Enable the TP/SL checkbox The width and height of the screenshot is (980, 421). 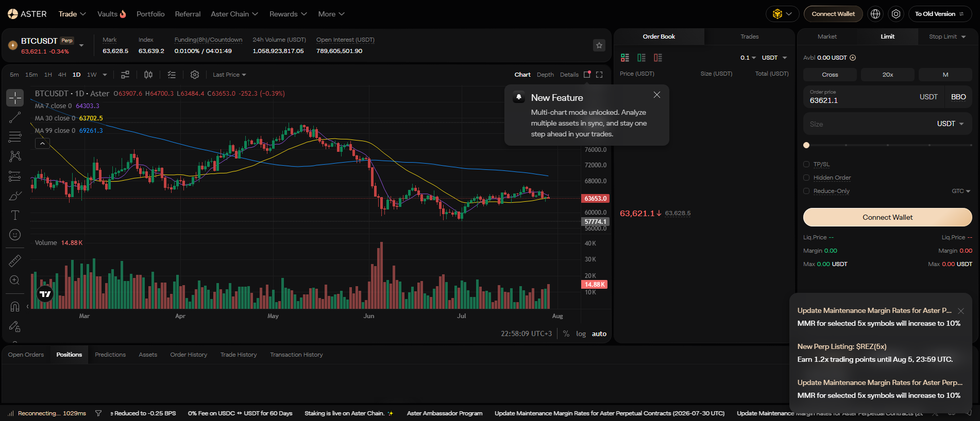tap(806, 164)
